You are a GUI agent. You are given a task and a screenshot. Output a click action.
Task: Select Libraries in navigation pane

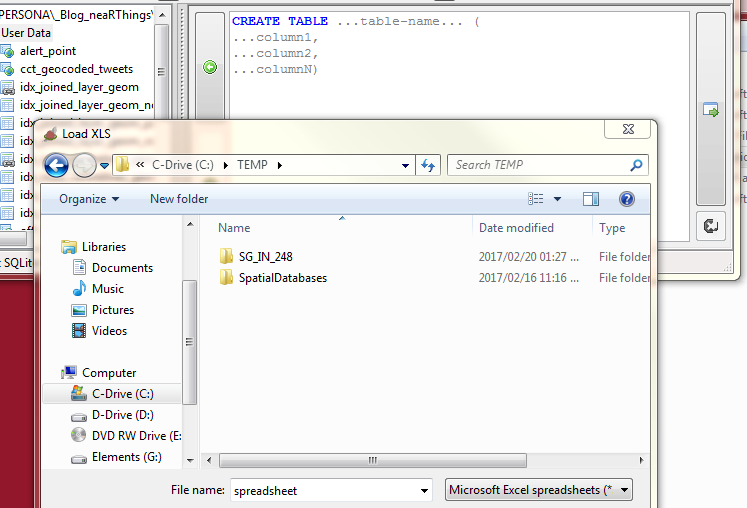pyautogui.click(x=104, y=247)
